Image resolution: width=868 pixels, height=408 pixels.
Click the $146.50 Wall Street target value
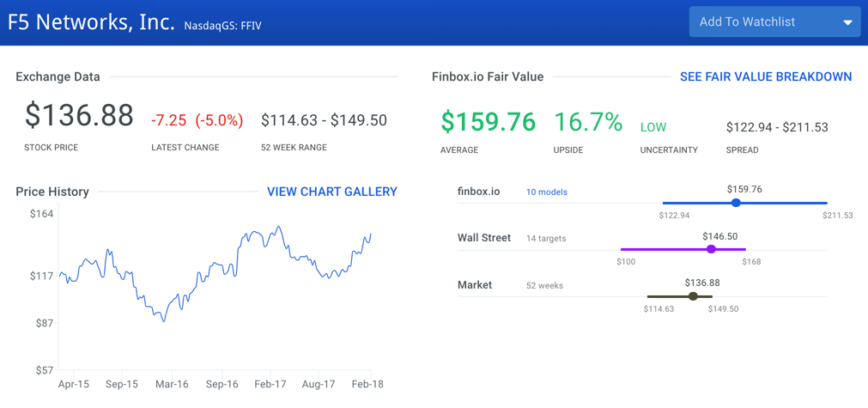point(720,236)
